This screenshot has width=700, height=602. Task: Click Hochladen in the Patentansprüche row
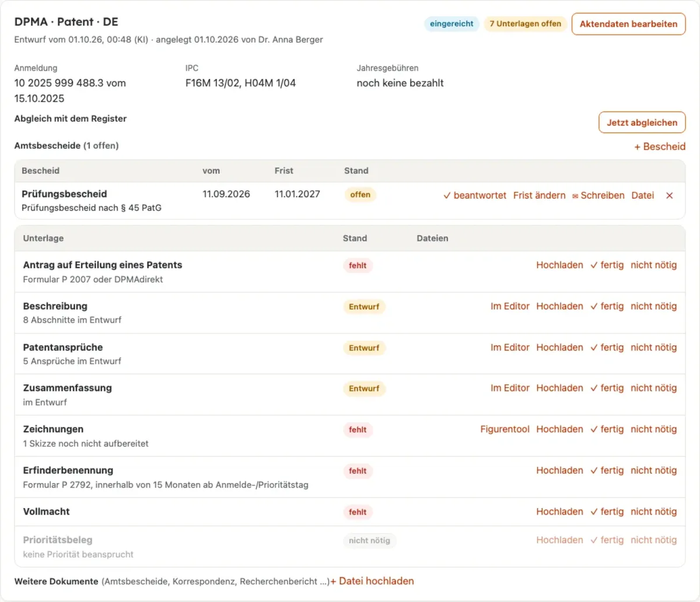pos(559,347)
